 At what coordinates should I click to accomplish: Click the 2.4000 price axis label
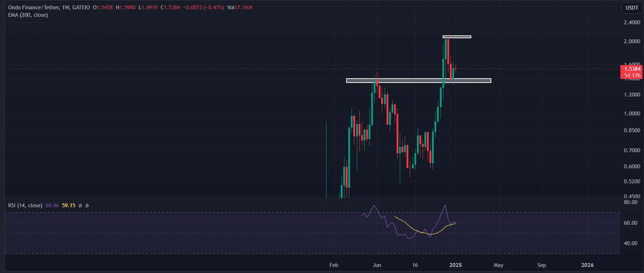(x=632, y=23)
